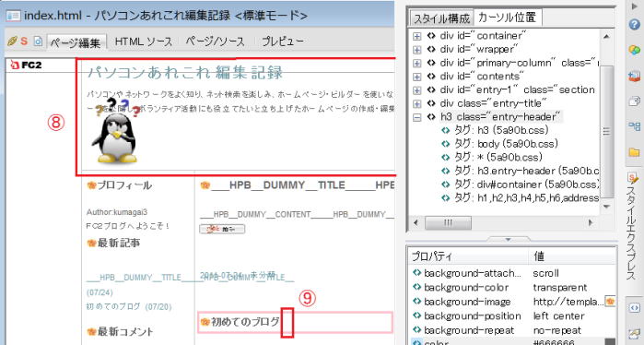Image resolution: width=644 pixels, height=345 pixels.
Task: Click the tree scroll up arrow
Action: click(x=606, y=36)
